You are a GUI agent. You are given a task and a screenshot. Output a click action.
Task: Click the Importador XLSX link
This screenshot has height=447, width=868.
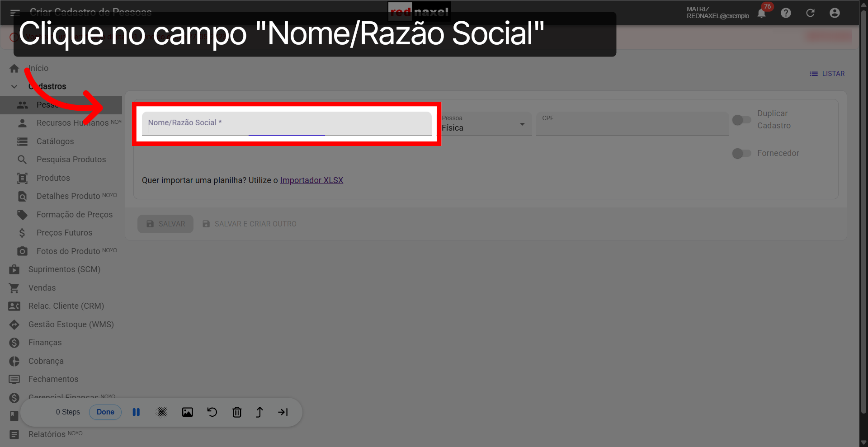coord(311,180)
